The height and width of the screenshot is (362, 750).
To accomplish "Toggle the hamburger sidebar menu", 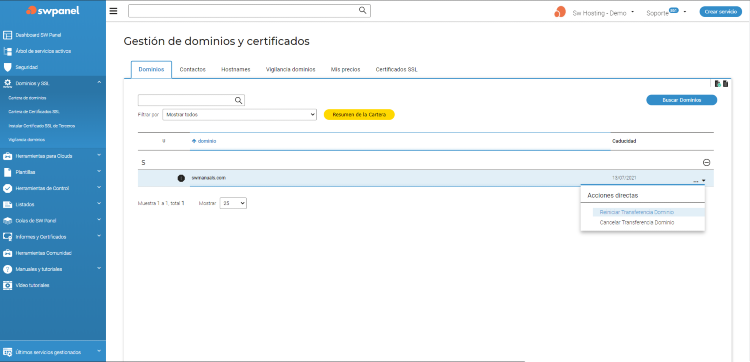I will pos(113,11).
